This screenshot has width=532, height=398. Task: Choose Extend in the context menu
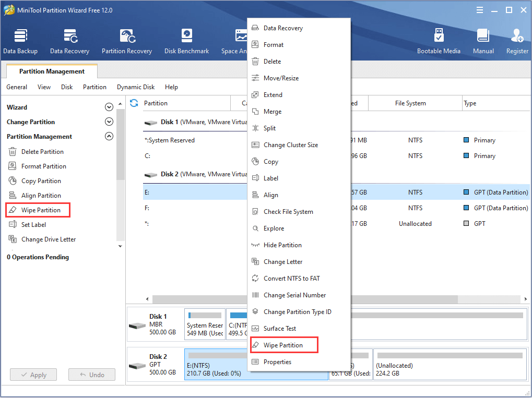299,94
